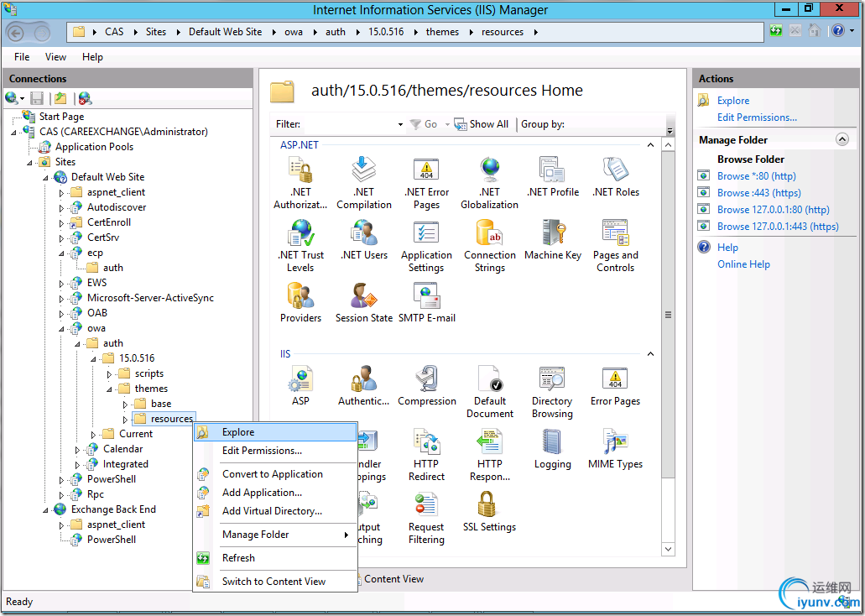Select Application Pools in the tree
865x616 pixels.
(x=94, y=147)
